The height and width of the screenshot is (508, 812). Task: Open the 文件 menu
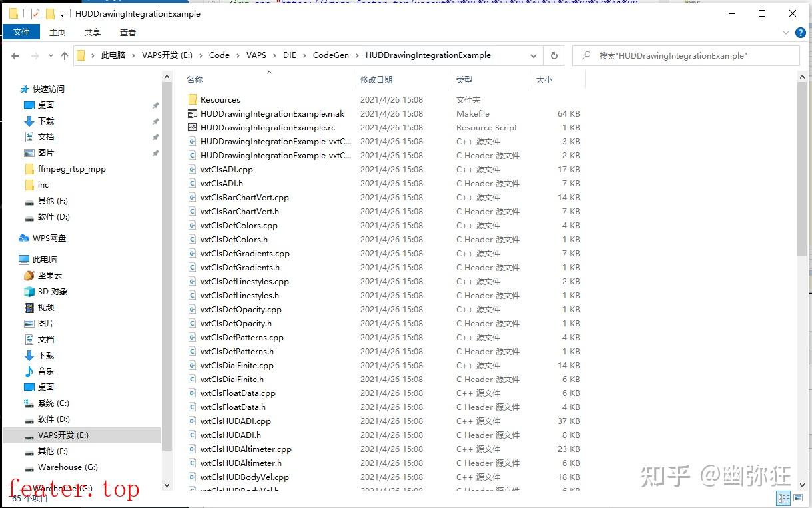[x=21, y=31]
